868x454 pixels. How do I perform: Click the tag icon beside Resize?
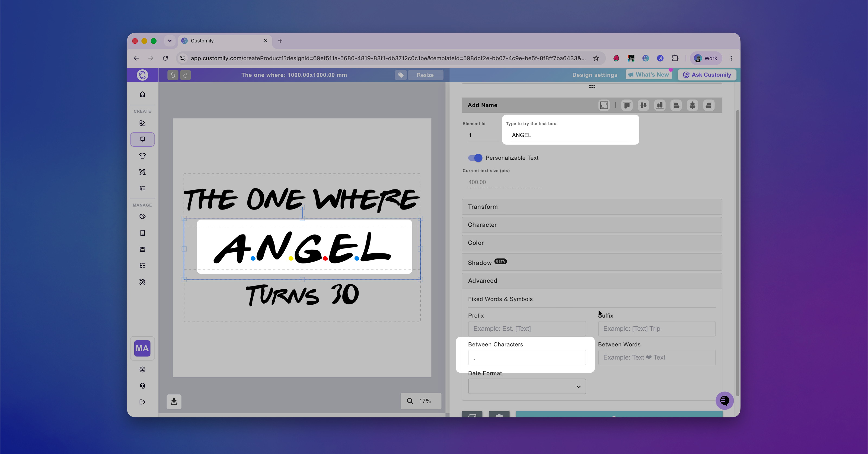tap(401, 75)
